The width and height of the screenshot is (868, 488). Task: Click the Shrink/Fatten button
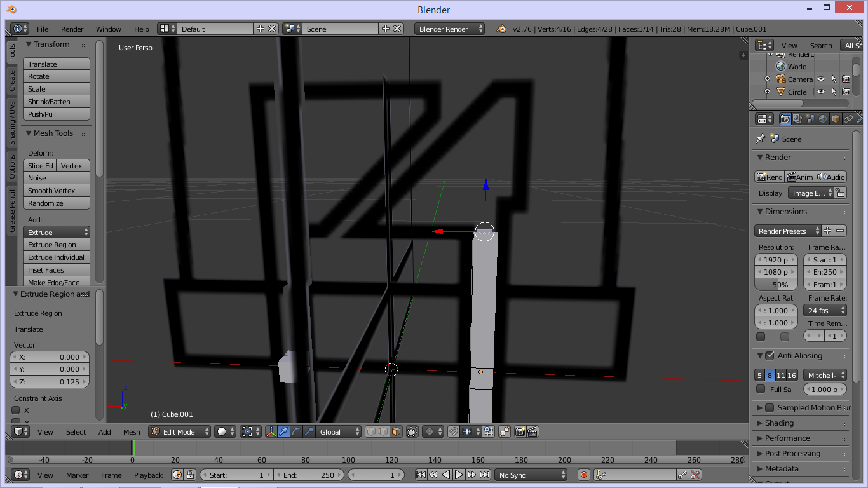click(x=57, y=102)
